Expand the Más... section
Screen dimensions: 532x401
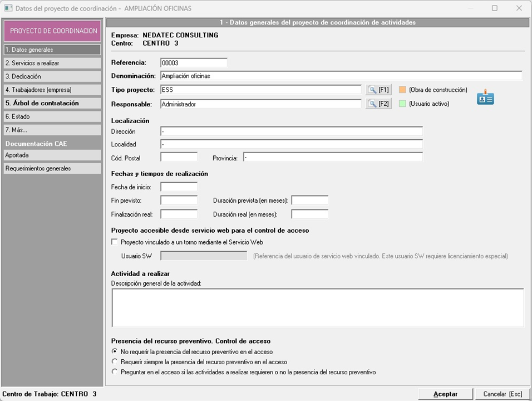[52, 130]
